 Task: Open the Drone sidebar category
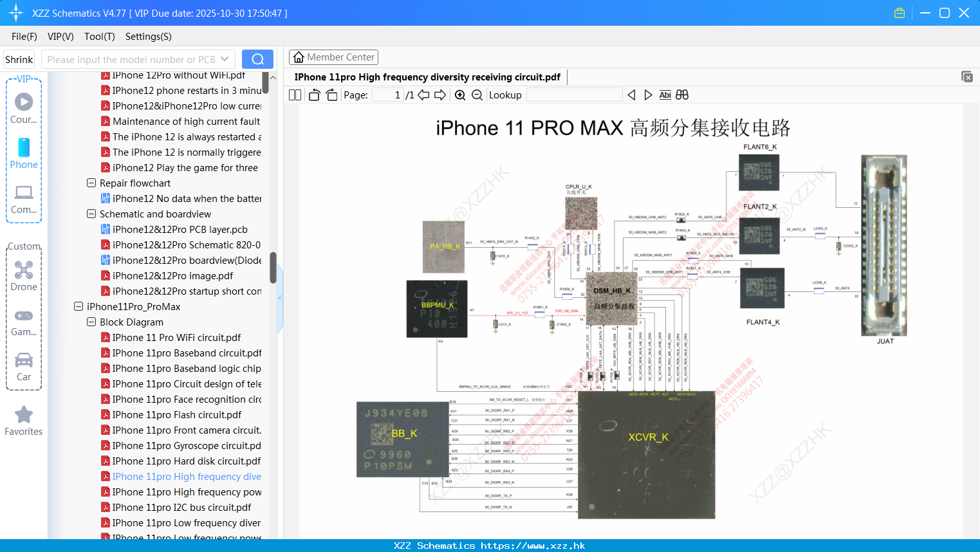(24, 276)
